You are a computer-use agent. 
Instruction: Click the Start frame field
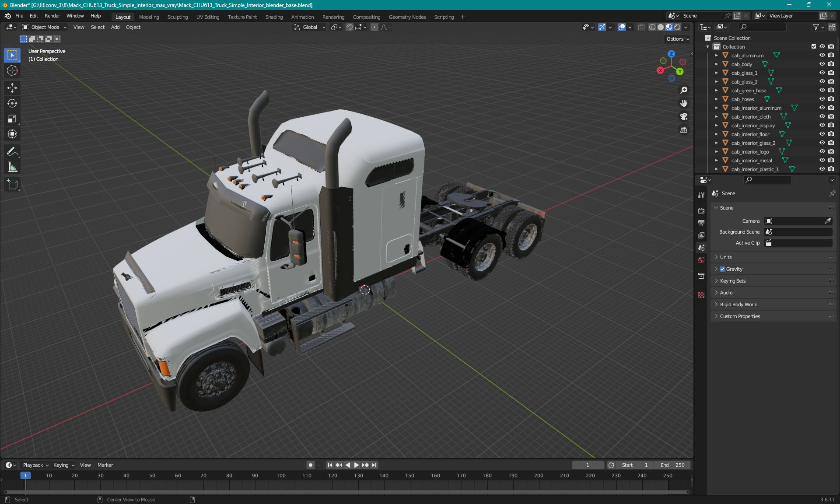(x=635, y=465)
